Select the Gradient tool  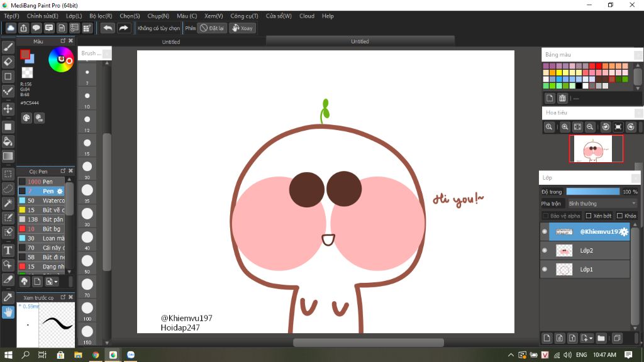[x=8, y=156]
